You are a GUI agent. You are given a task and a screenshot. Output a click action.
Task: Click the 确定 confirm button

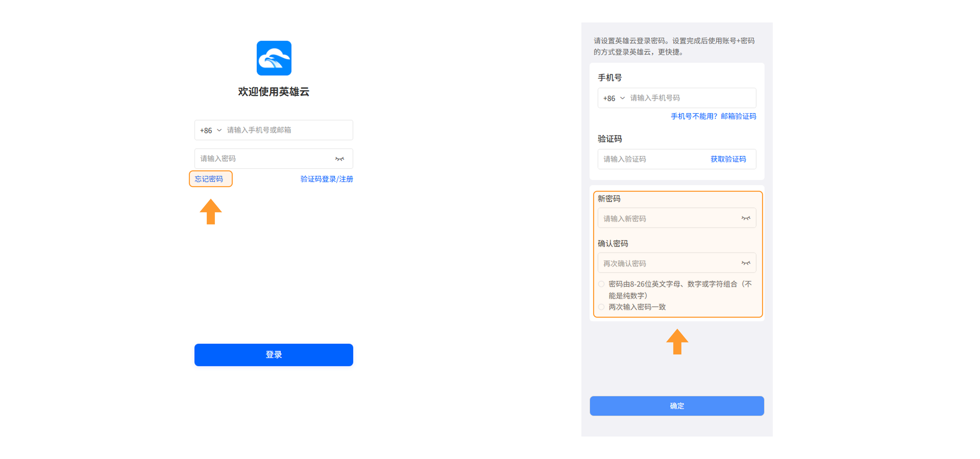point(676,406)
